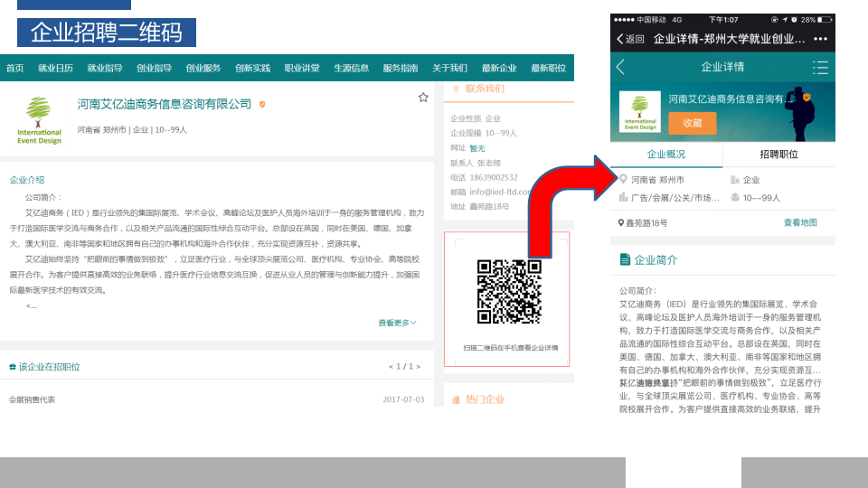
Task: Open 创新实践 menu item
Action: (252, 68)
